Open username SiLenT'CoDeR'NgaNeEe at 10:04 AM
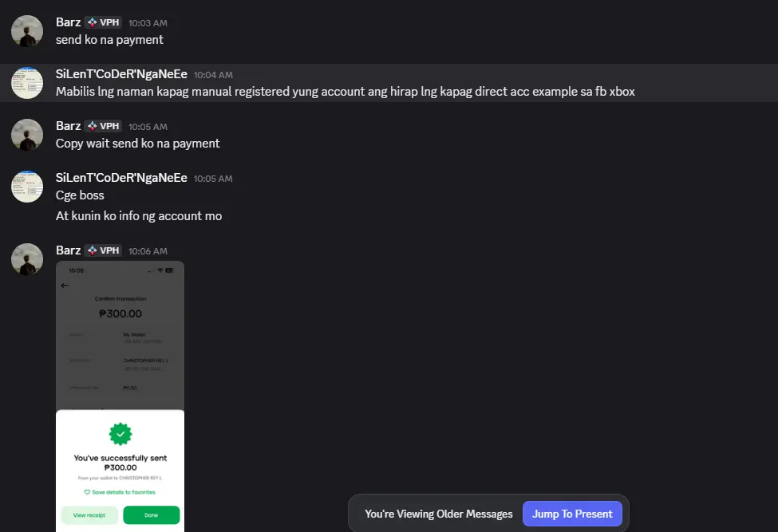The image size is (778, 532). pyautogui.click(x=121, y=74)
